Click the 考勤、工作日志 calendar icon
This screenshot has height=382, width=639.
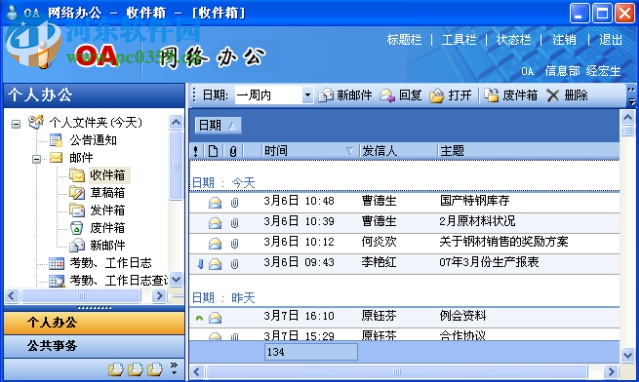tap(56, 263)
